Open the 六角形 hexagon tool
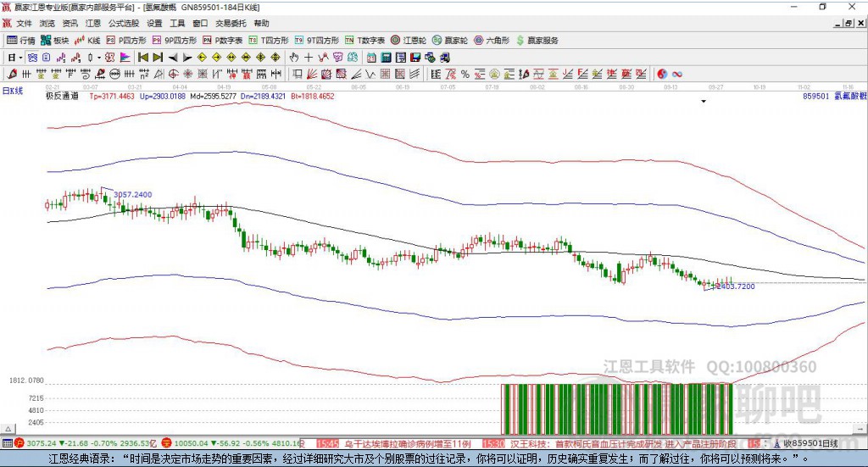The width and height of the screenshot is (868, 467). click(x=492, y=41)
